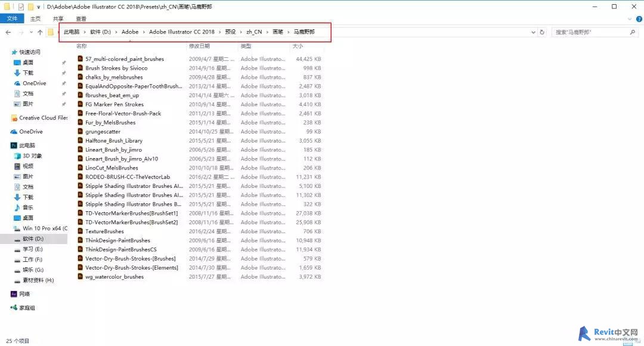
Task: Select file 'RODEO-BRUSH-CC-TheVectorLab'
Action: coord(128,177)
